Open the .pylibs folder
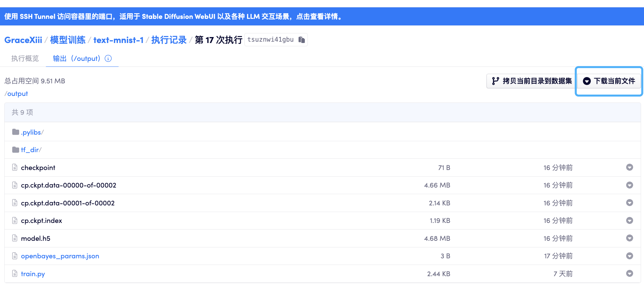This screenshot has width=644, height=297. point(31,132)
